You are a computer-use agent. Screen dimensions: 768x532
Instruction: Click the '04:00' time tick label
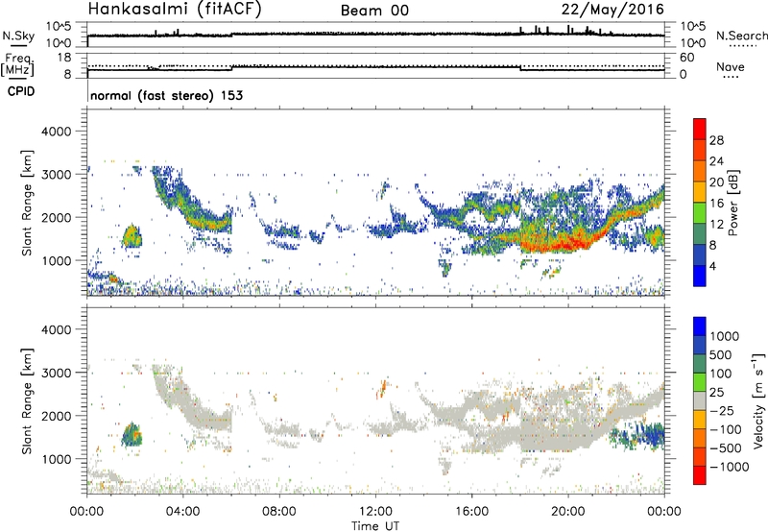pyautogui.click(x=183, y=512)
